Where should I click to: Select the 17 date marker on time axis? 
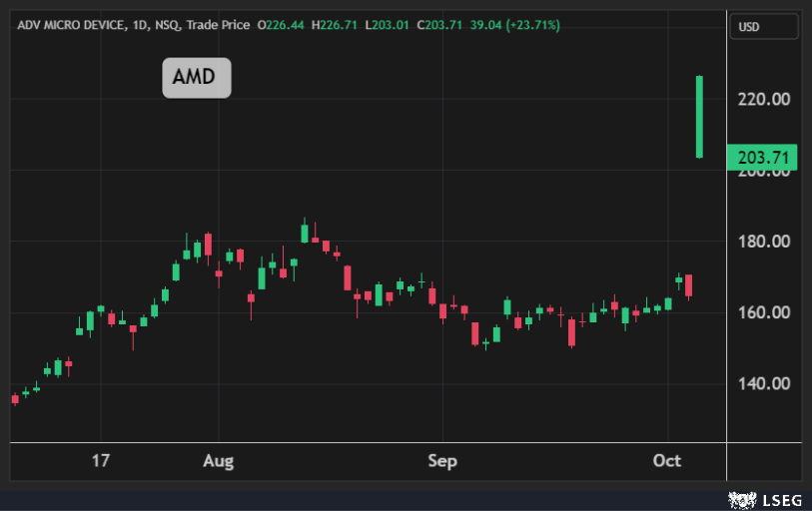[100, 461]
